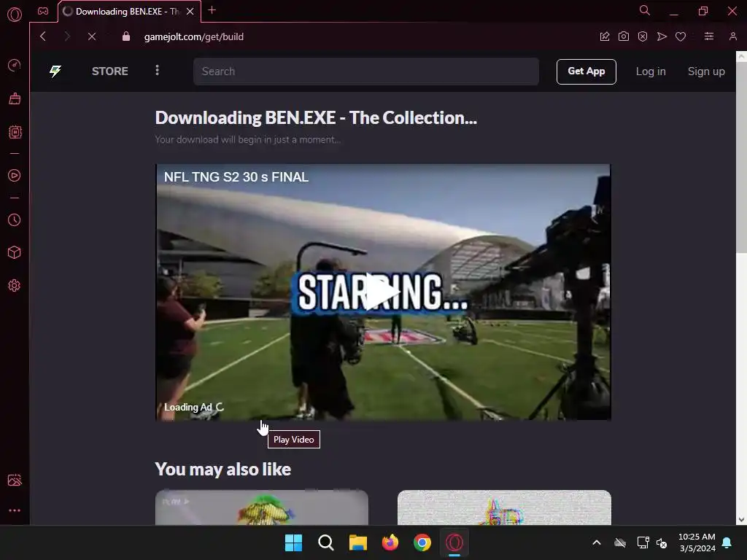Open the STORE page

pos(110,71)
